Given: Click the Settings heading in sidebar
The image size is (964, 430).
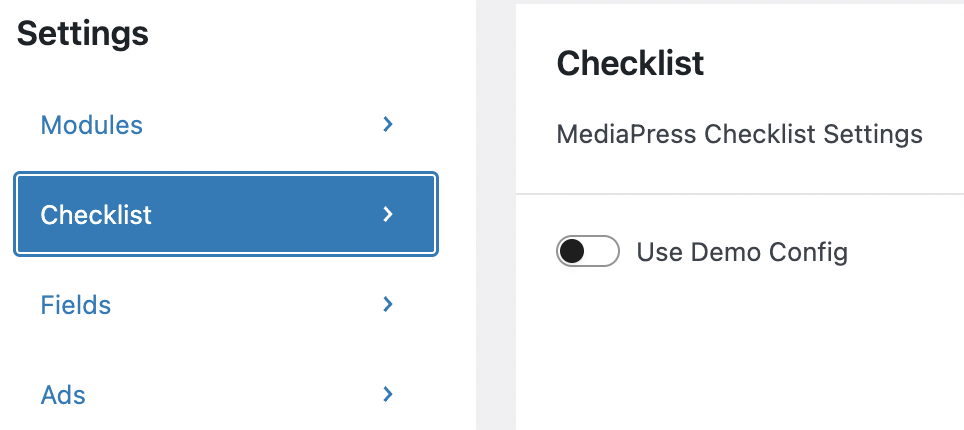Looking at the screenshot, I should (83, 34).
